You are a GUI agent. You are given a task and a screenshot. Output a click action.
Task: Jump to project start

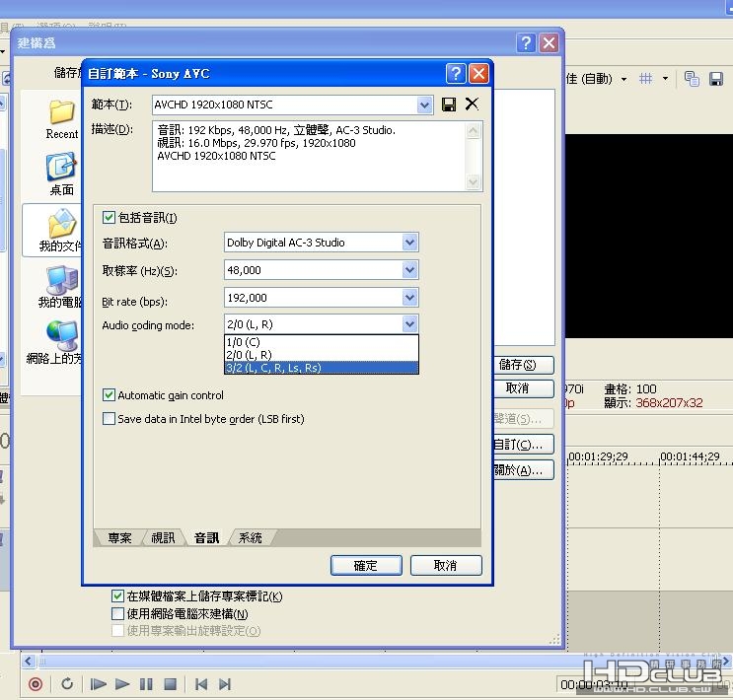point(201,684)
